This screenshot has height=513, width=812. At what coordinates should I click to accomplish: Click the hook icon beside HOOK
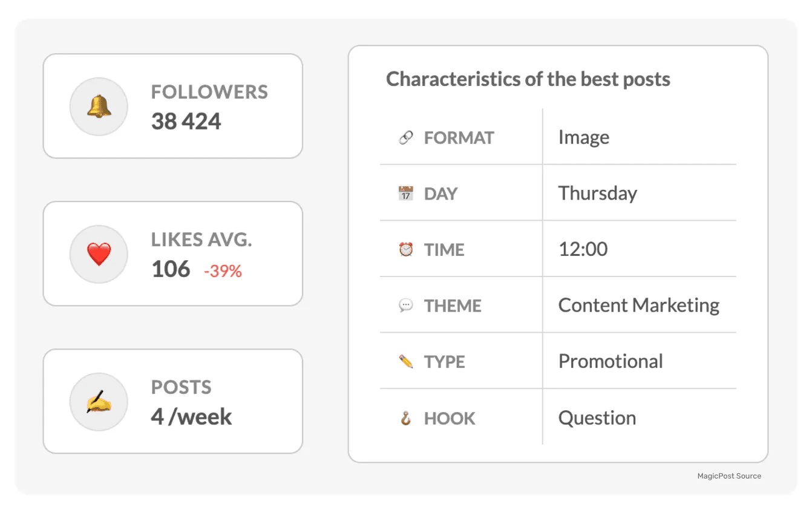406,418
